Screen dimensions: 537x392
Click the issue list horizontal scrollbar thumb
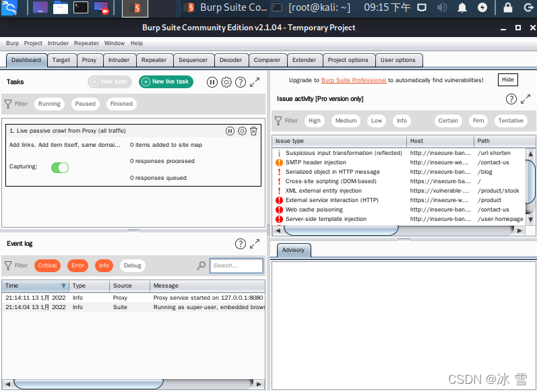click(341, 231)
